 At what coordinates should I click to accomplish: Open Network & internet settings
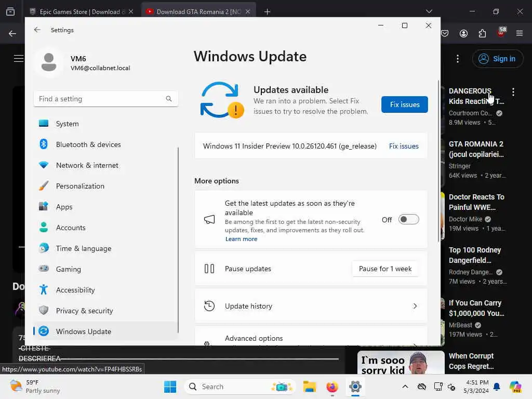(105, 165)
